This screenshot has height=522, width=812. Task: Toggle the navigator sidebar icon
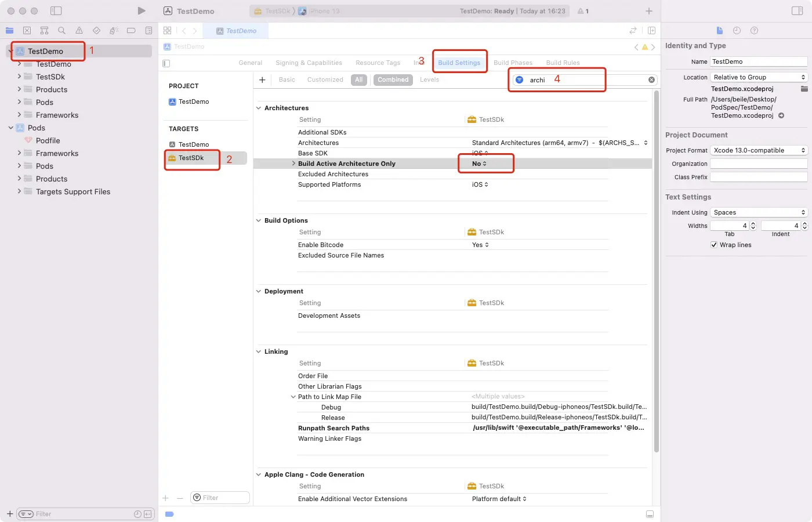(56, 11)
